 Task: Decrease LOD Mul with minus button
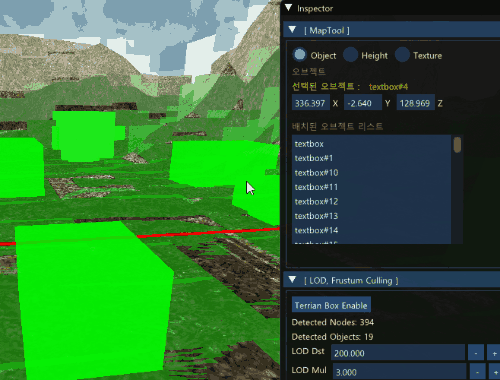coord(477,371)
